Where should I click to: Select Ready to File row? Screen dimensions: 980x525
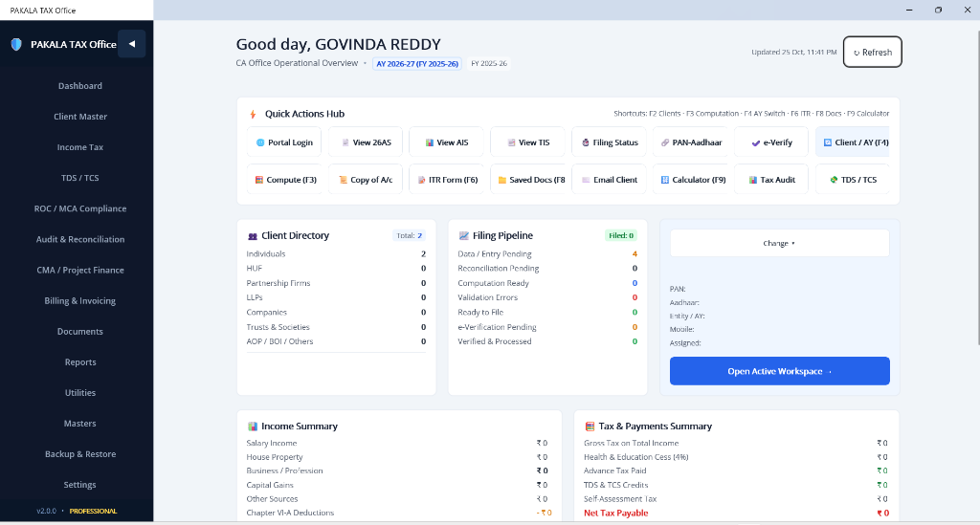tap(547, 312)
